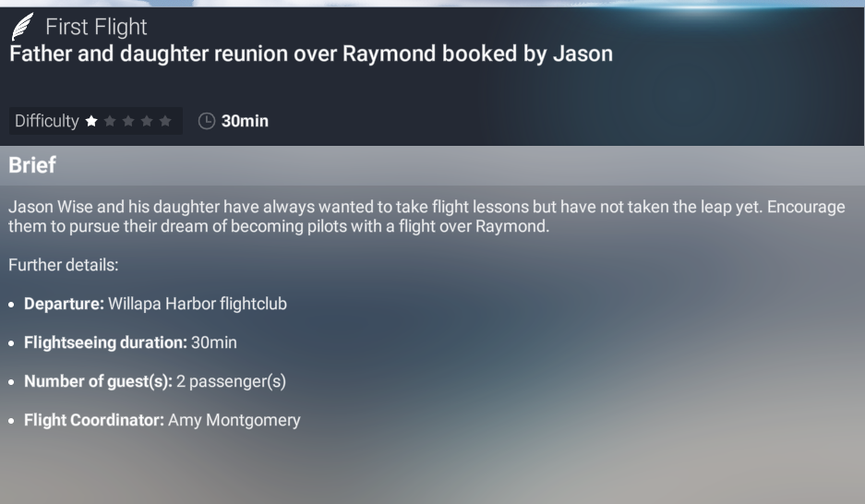Click the fifth difficulty star
Viewport: 865px width, 504px height.
point(165,121)
